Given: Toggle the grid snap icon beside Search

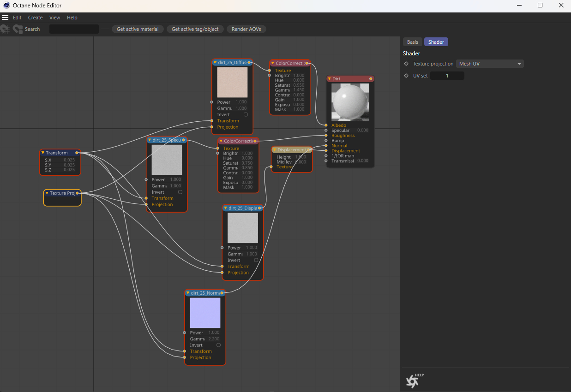Looking at the screenshot, I should pyautogui.click(x=5, y=29).
